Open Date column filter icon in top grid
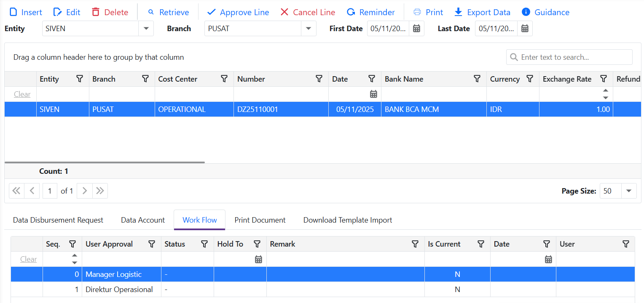The height and width of the screenshot is (303, 644). (x=372, y=79)
